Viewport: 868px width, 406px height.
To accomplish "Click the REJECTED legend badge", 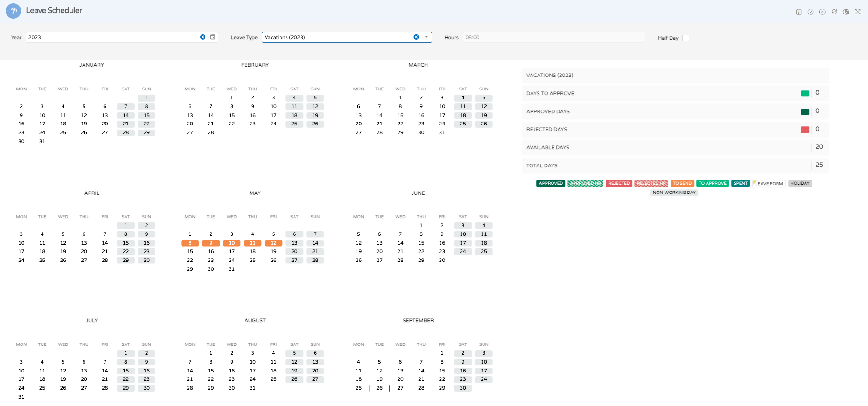I will pyautogui.click(x=619, y=183).
